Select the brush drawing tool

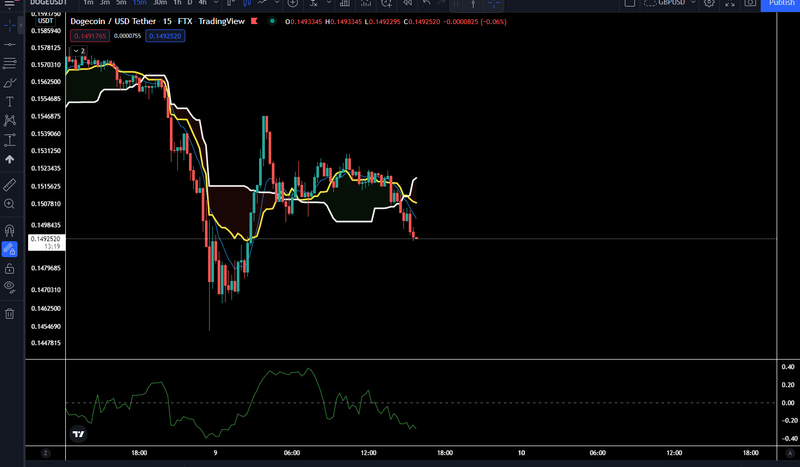[9, 83]
